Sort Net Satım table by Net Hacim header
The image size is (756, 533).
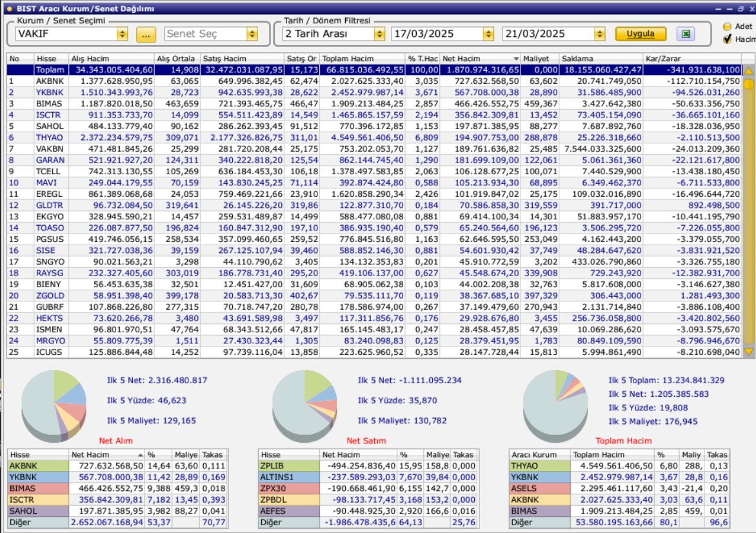[x=358, y=455]
